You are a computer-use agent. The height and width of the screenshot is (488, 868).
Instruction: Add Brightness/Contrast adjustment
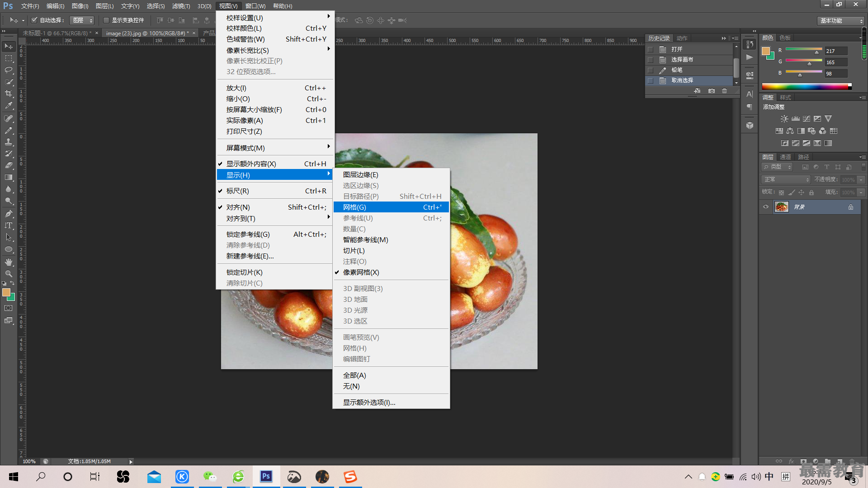point(784,119)
